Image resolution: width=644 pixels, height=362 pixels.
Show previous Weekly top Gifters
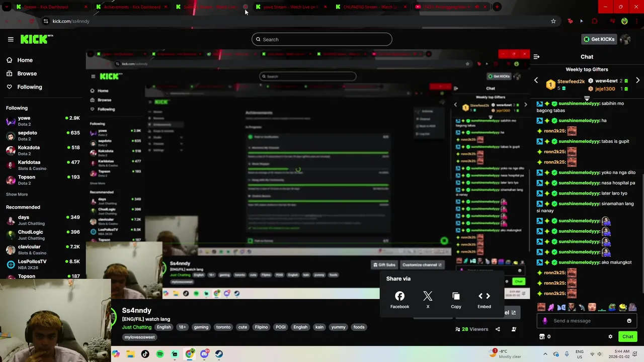(536, 80)
